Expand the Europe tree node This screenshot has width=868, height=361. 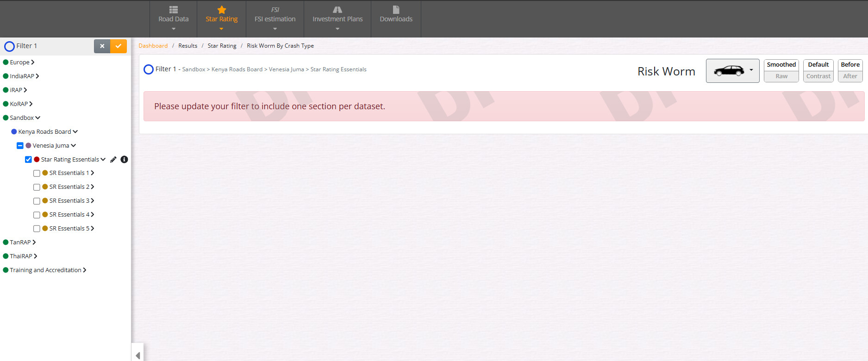tap(32, 62)
